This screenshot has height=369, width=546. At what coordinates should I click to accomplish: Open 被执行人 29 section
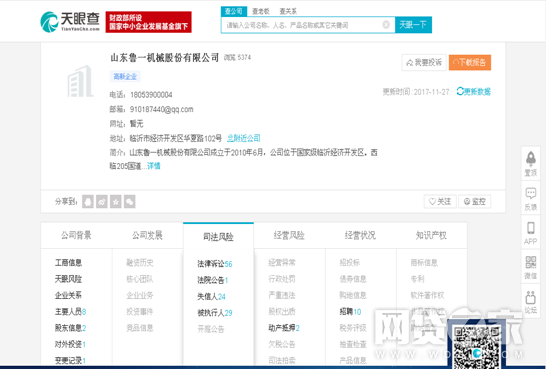(x=214, y=313)
